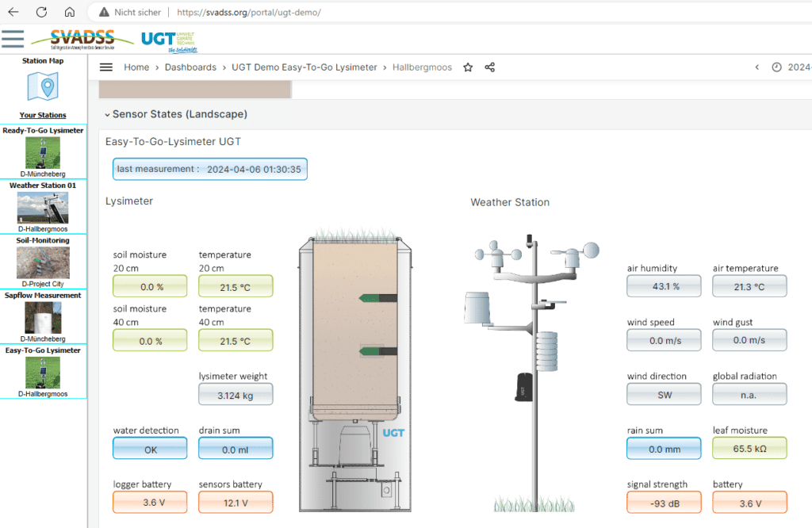Click the browser home icon

coord(70,13)
